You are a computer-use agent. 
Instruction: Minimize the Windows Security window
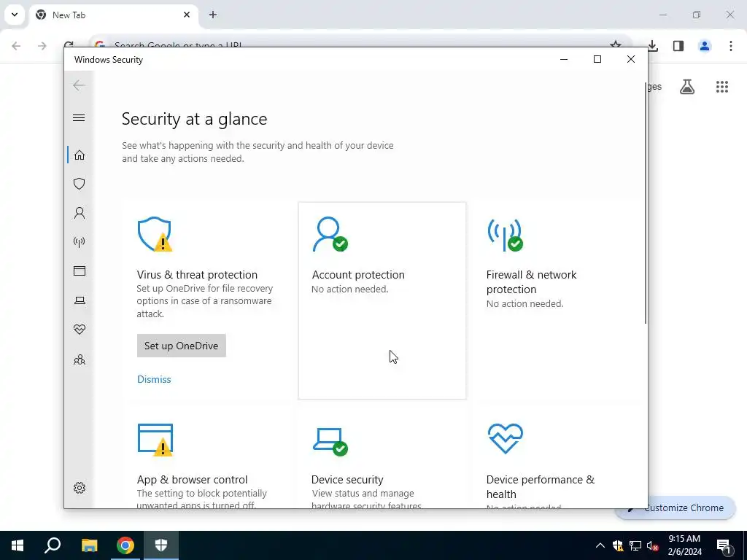tap(564, 59)
